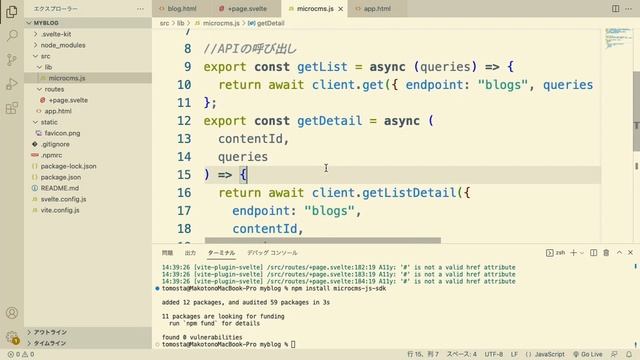Click the editor vertical scrollbar
Image resolution: width=640 pixels, height=360 pixels.
pyautogui.click(x=636, y=111)
